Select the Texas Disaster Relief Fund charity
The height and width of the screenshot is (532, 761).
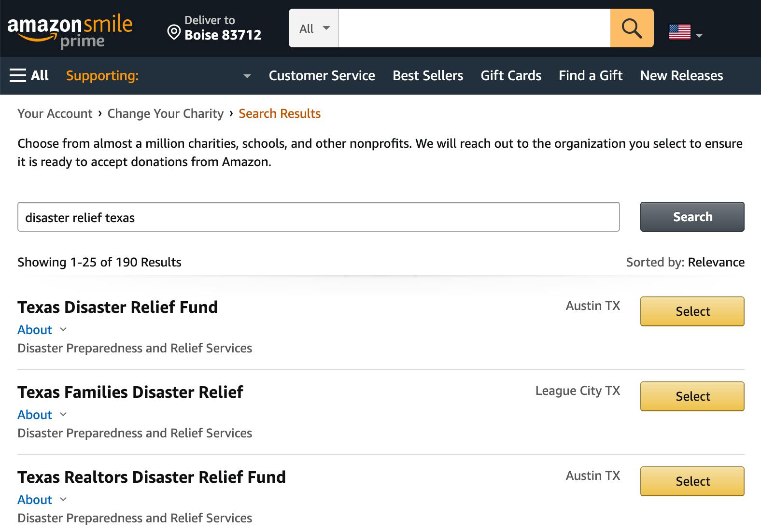pyautogui.click(x=692, y=311)
